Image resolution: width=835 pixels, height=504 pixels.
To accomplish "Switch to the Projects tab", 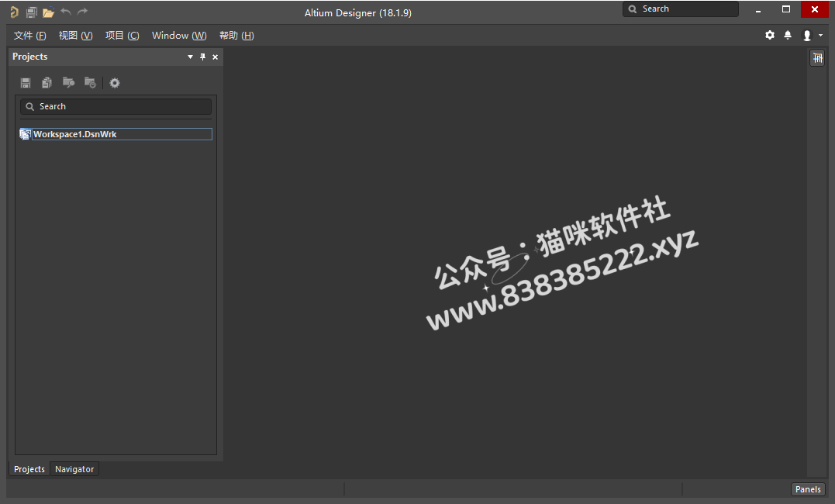I will tap(29, 469).
